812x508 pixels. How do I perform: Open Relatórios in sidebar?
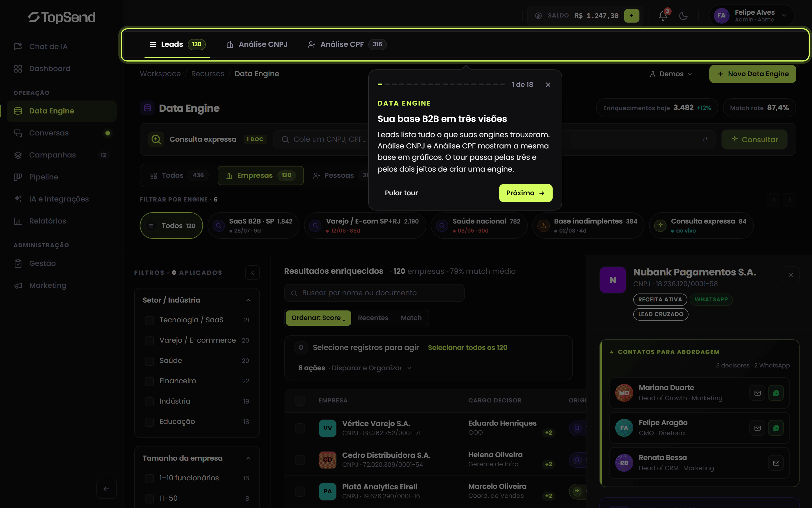tap(61, 221)
